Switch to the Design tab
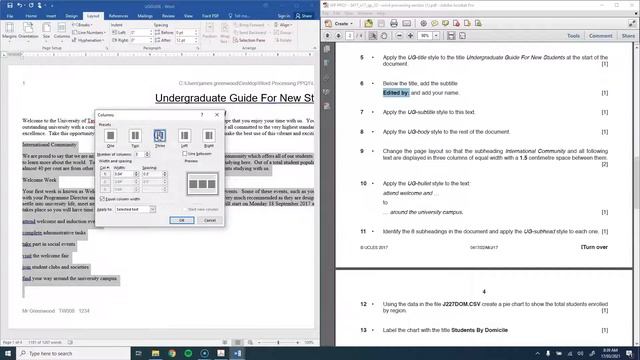 pyautogui.click(x=71, y=16)
